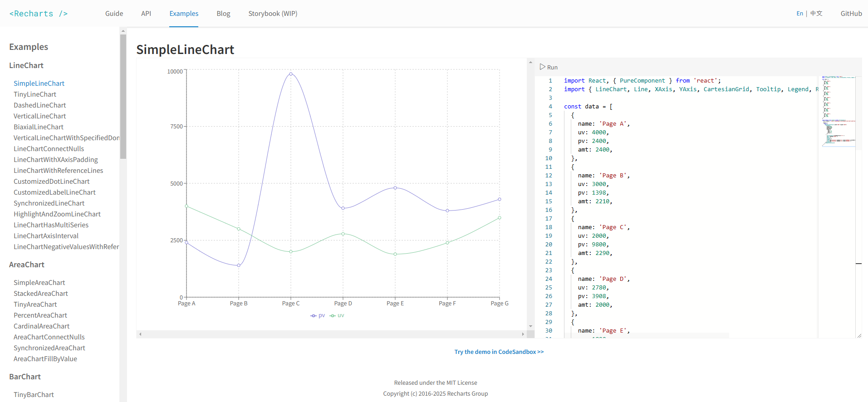868x402 pixels.
Task: Click chart panel scroll up arrow
Action: click(x=530, y=62)
